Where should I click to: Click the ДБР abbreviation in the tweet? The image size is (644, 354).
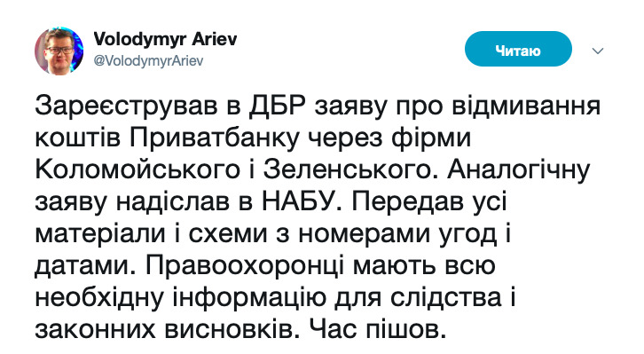tap(278, 106)
